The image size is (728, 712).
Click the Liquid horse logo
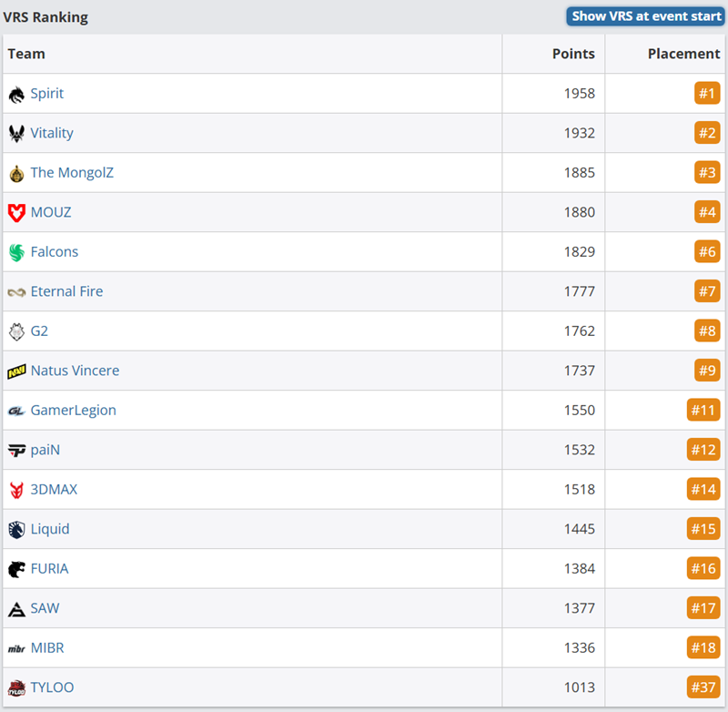coord(16,529)
